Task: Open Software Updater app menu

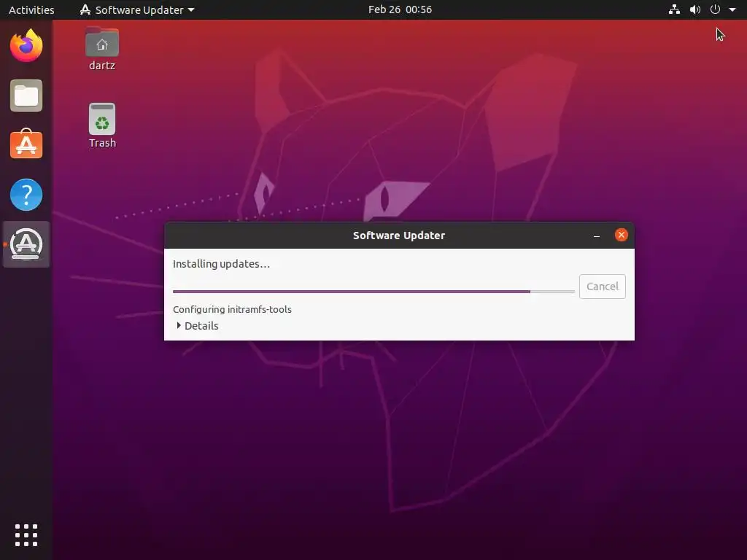Action: click(137, 9)
